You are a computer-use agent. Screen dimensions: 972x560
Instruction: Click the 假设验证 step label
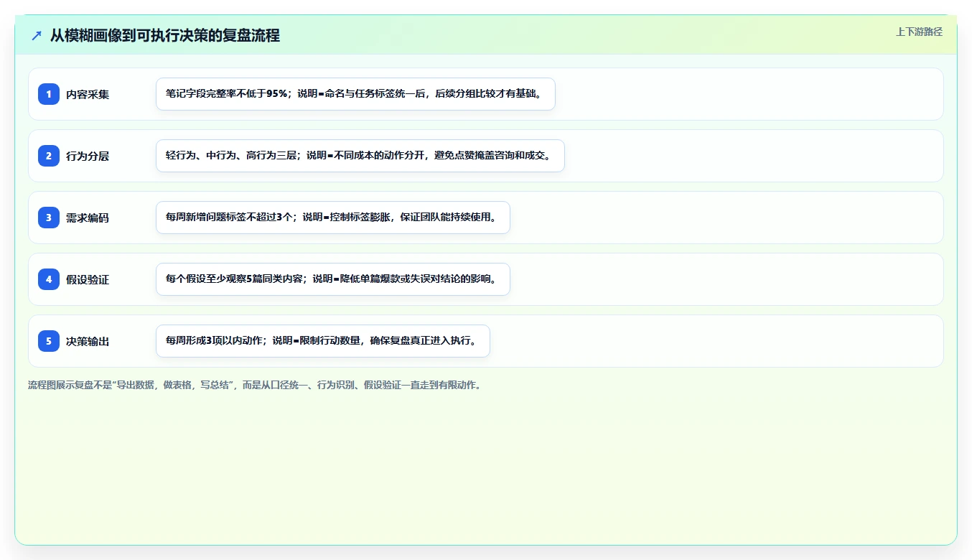tap(88, 279)
